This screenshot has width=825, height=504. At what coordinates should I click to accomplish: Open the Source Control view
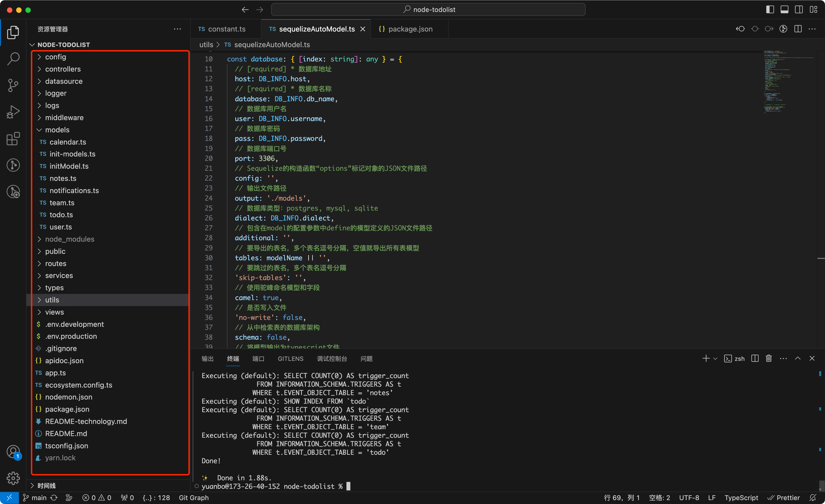13,85
